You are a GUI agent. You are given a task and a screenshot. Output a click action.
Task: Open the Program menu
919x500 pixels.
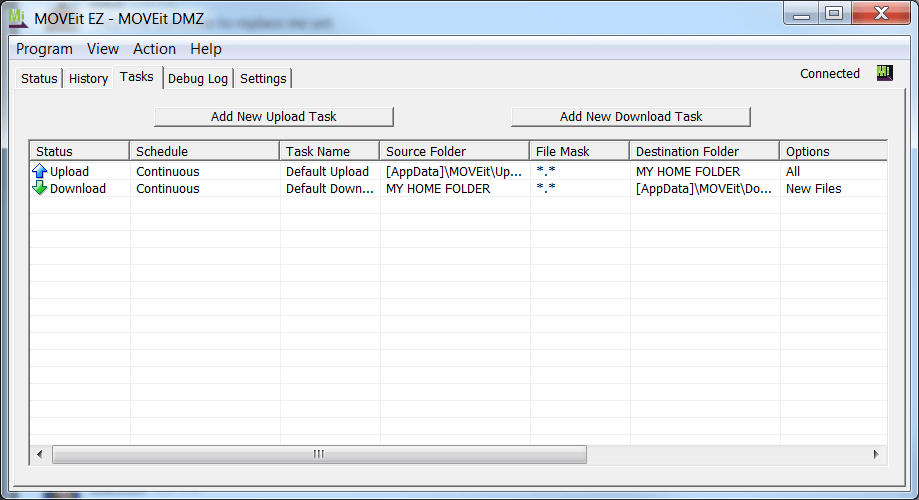44,49
